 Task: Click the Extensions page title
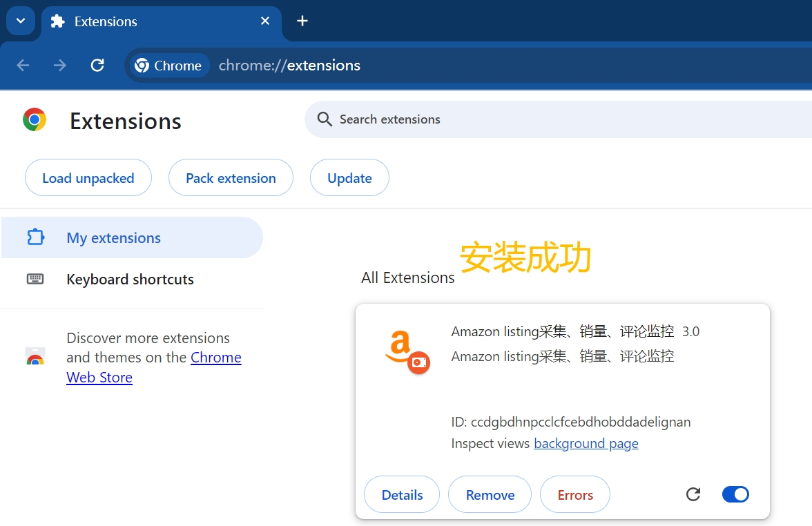[126, 121]
